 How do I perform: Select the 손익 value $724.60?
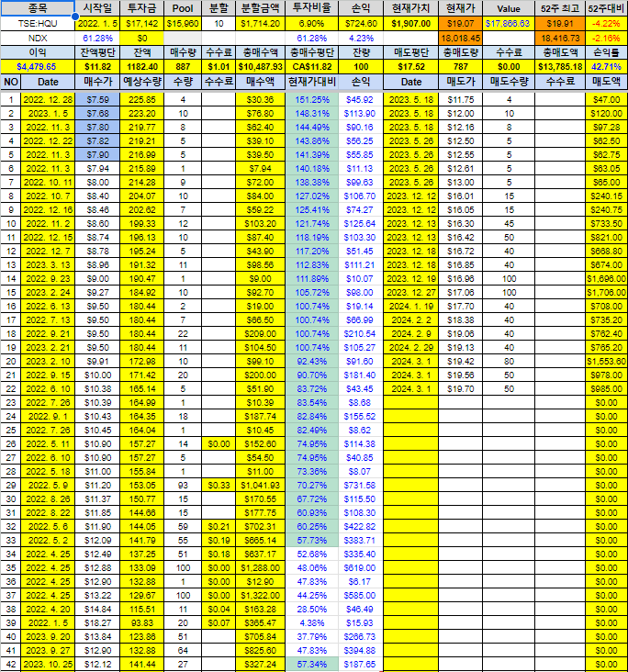click(361, 24)
